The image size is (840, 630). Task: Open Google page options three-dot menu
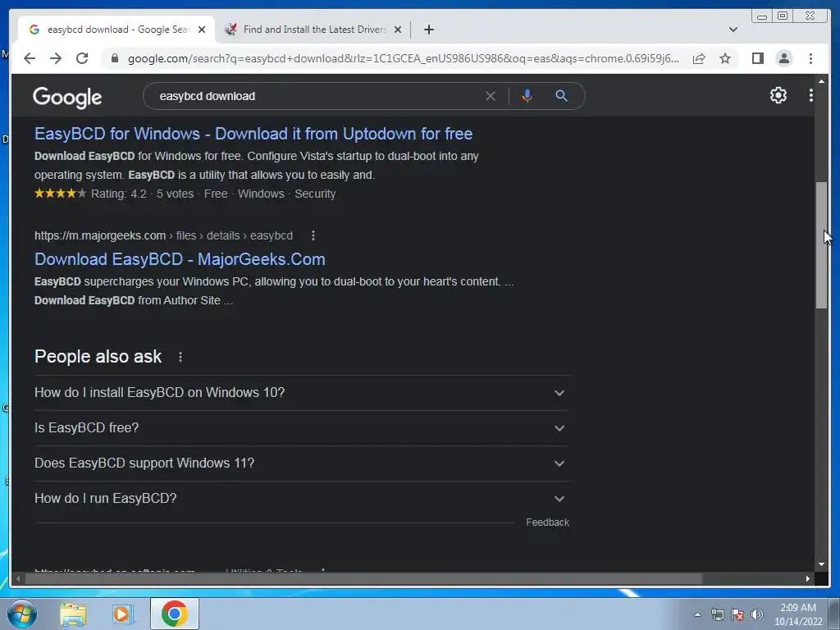coord(810,95)
